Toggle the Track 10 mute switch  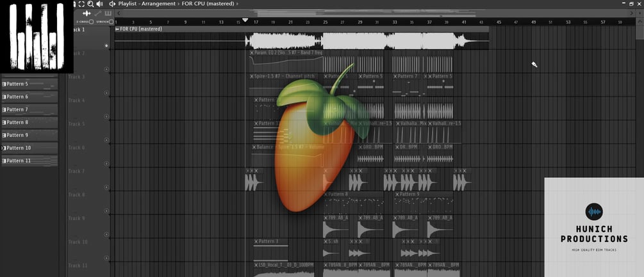tap(107, 258)
